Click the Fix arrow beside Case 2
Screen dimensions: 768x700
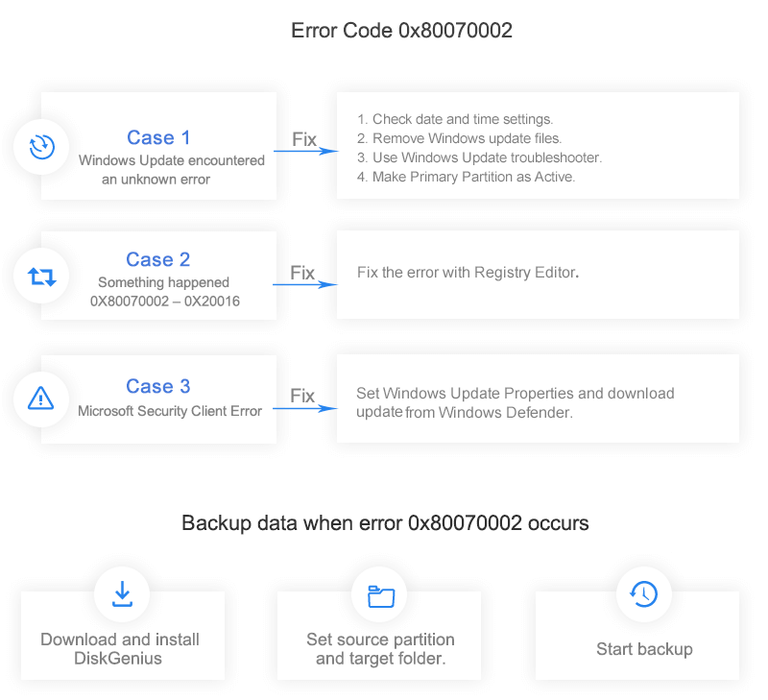click(305, 281)
